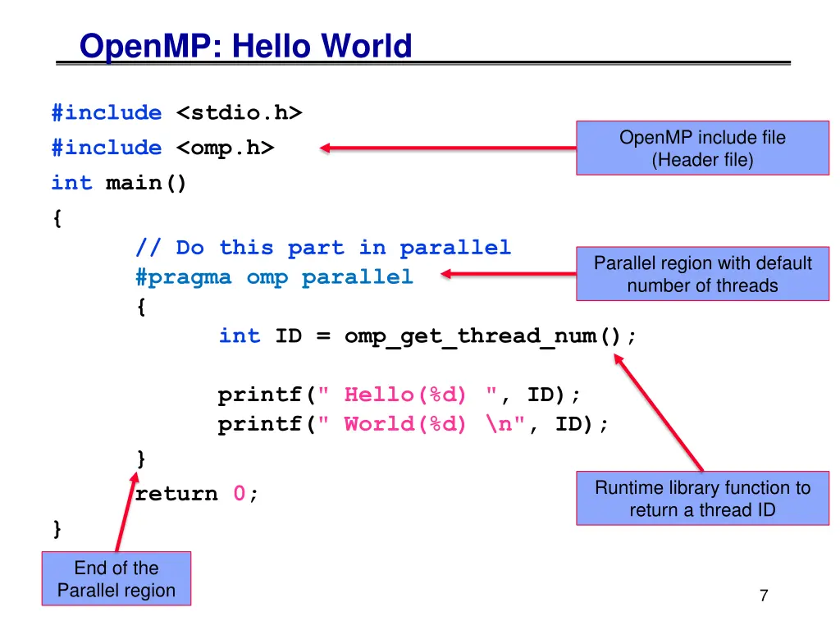
Task: Click the 'Runtime library function to return a thread ID' callout
Action: (x=702, y=498)
